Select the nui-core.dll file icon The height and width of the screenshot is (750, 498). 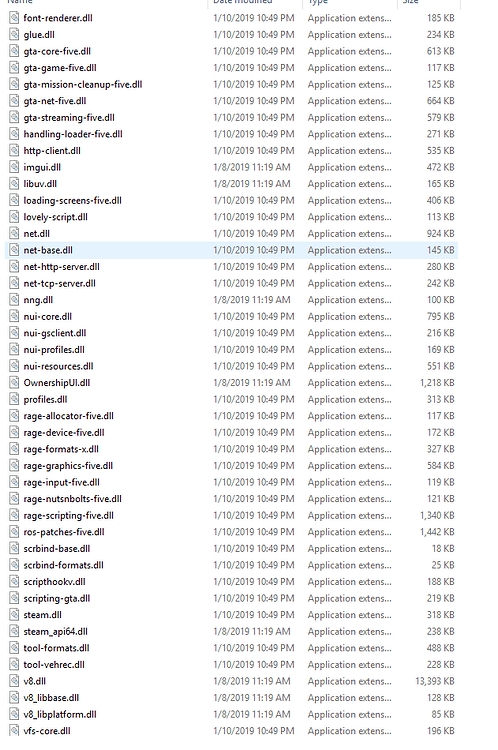point(14,317)
